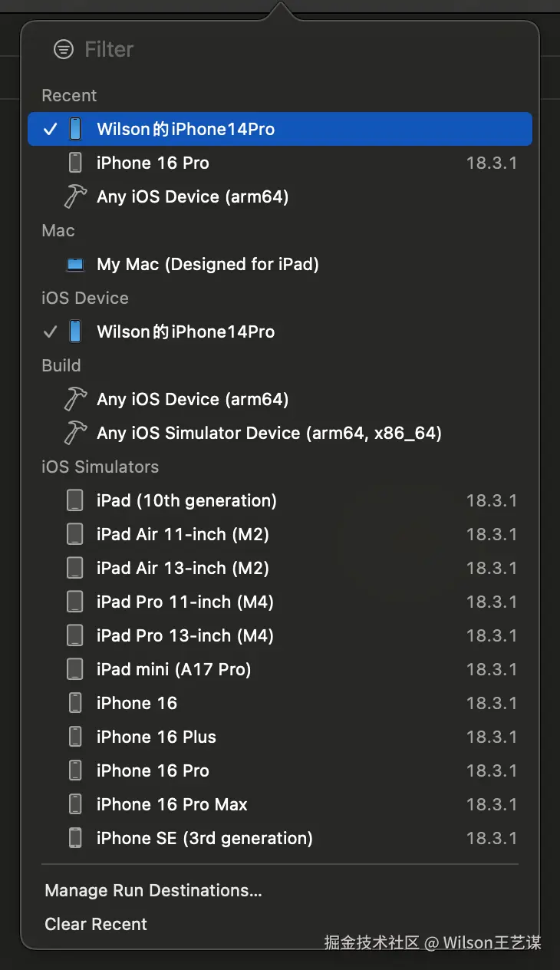Choose My Mac (Designed for iPad)
The image size is (560, 970).
(x=207, y=265)
